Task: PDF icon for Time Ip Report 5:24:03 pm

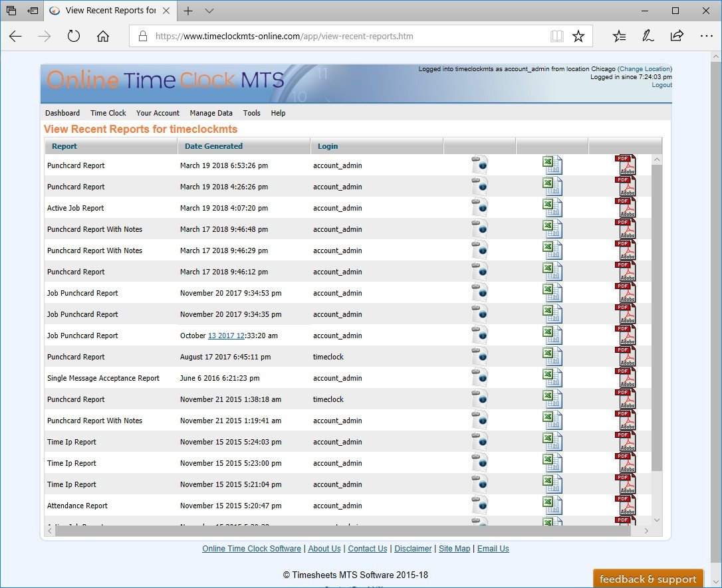Action: click(625, 441)
